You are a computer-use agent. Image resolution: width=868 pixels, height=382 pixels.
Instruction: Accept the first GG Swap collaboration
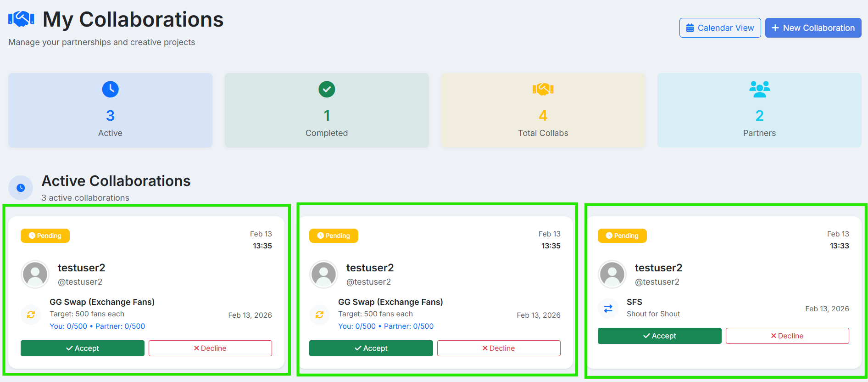pyautogui.click(x=83, y=348)
